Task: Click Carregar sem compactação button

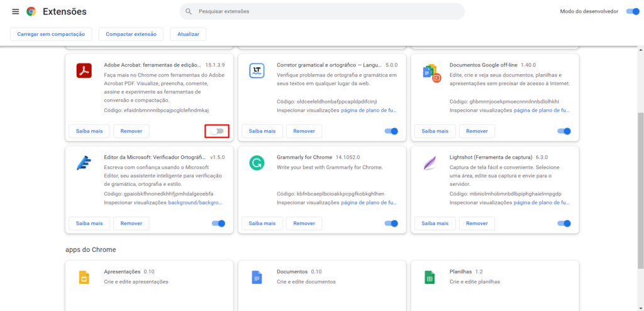Action: point(52,34)
